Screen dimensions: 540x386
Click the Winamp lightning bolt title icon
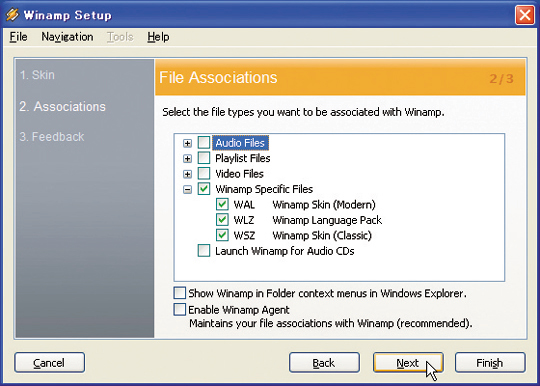(x=12, y=14)
